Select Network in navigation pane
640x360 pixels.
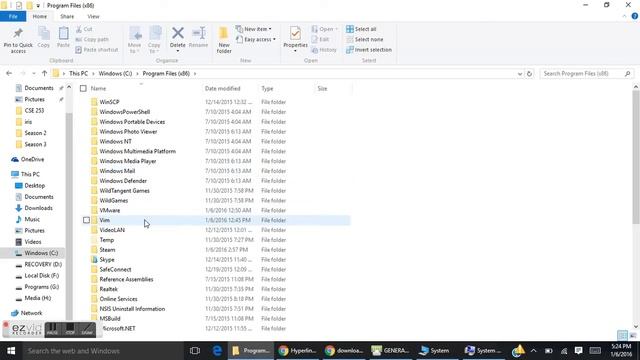[x=31, y=313]
